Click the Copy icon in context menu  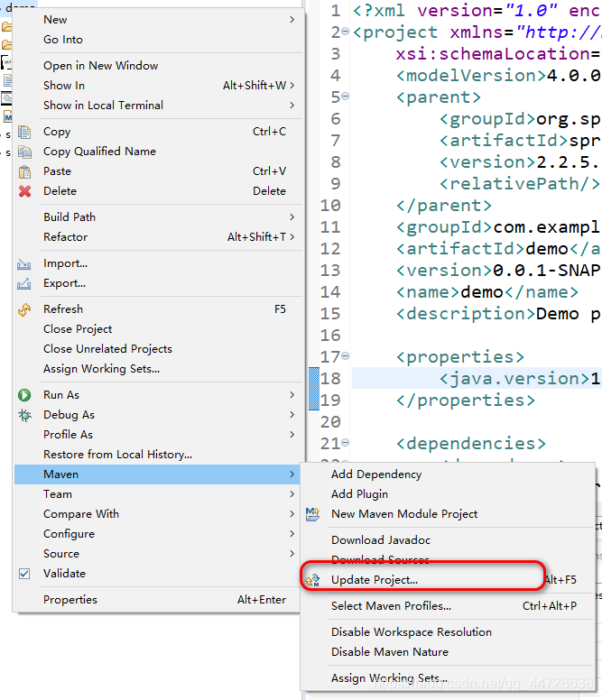(x=24, y=132)
